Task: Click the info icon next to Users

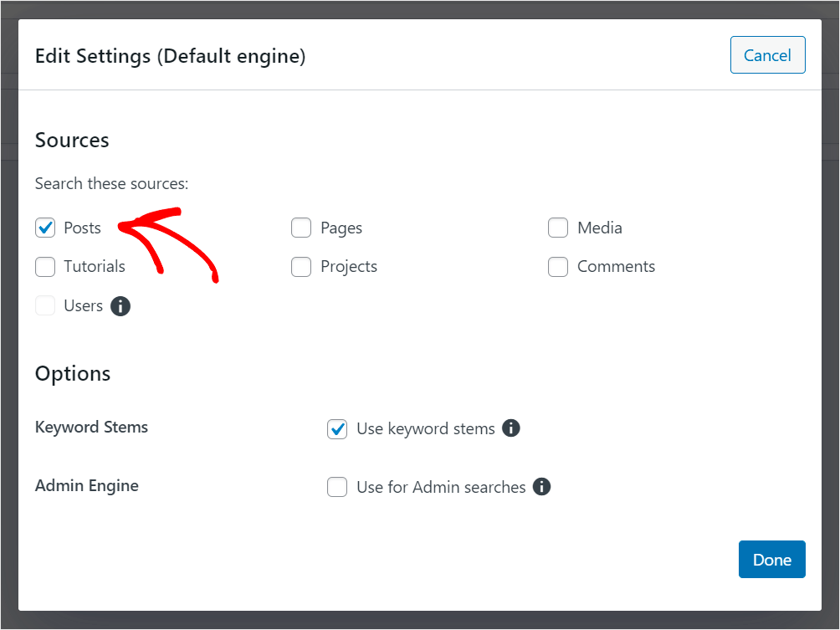Action: click(120, 306)
